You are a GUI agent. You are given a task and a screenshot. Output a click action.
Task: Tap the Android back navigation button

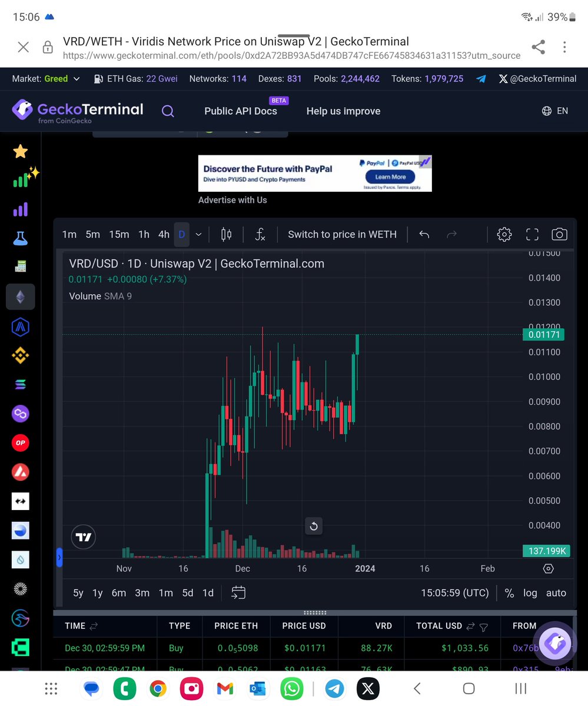(x=417, y=688)
